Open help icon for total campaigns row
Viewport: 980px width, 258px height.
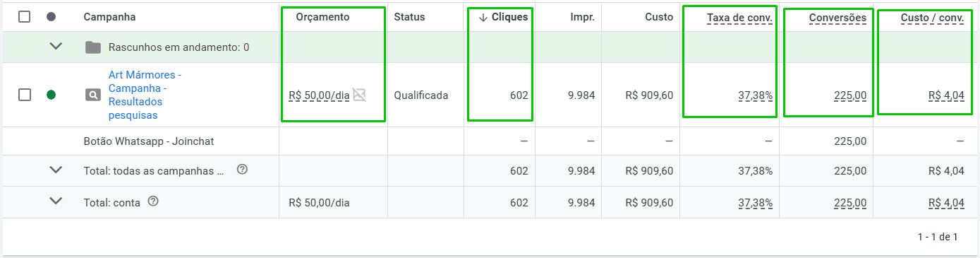click(242, 170)
